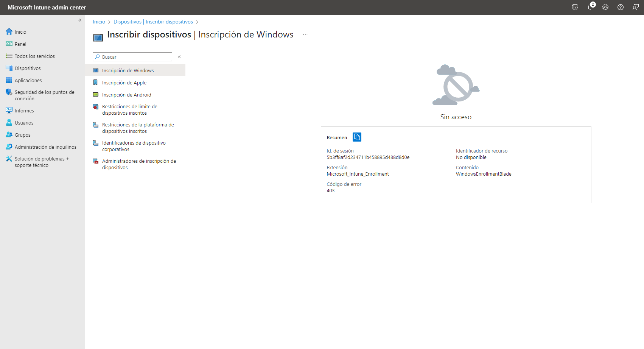Open Administradores de inscripción de dispositivos

tap(135, 164)
